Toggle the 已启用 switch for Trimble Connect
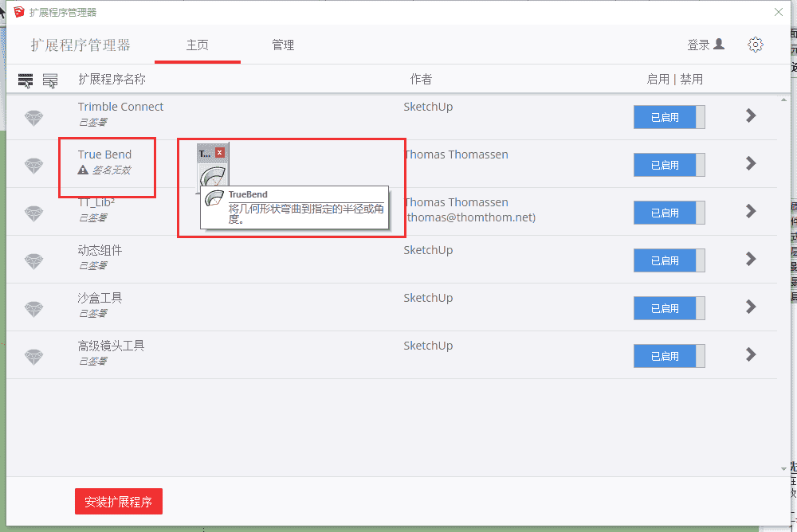The height and width of the screenshot is (532, 797). 669,117
